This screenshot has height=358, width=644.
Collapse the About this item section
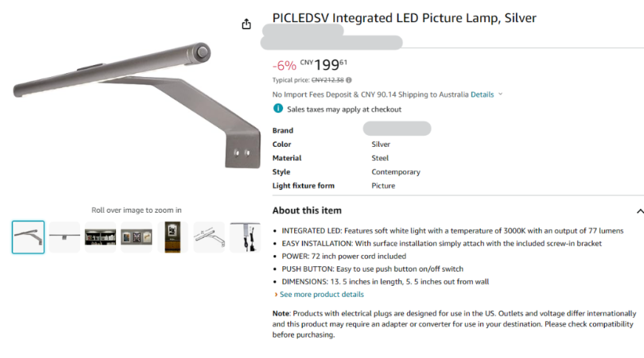(x=640, y=211)
